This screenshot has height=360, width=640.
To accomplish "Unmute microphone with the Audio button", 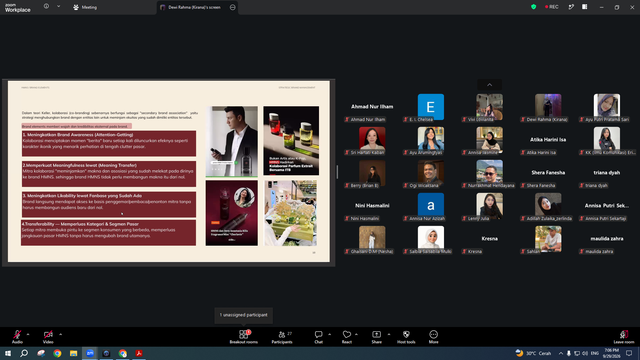I will (x=17, y=337).
